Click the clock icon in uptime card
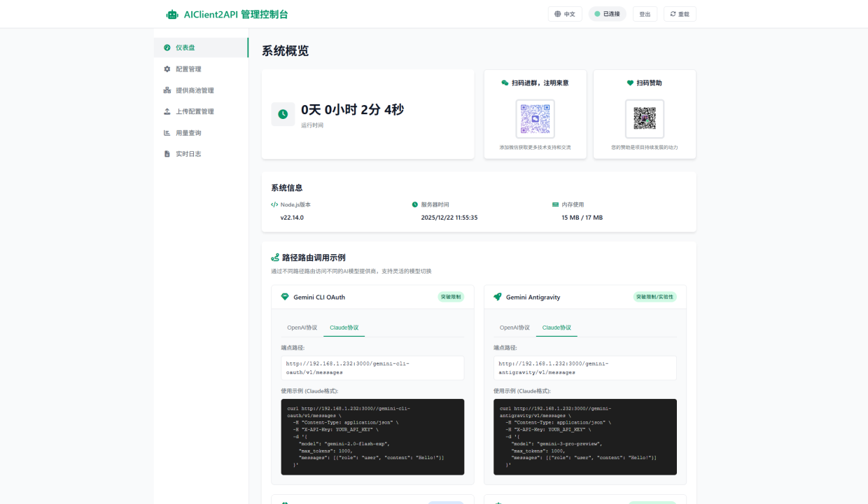 pyautogui.click(x=283, y=114)
